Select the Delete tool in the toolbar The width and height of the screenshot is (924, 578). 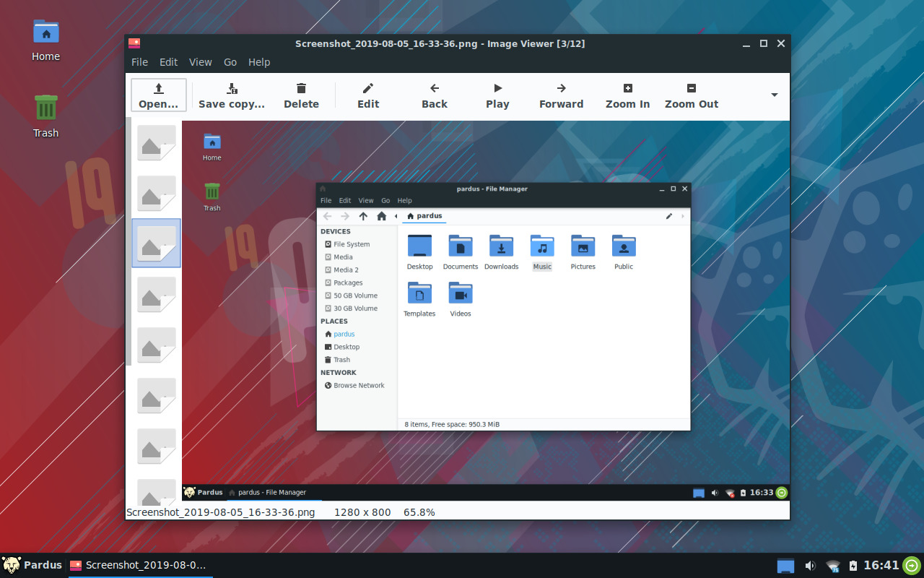tap(301, 95)
